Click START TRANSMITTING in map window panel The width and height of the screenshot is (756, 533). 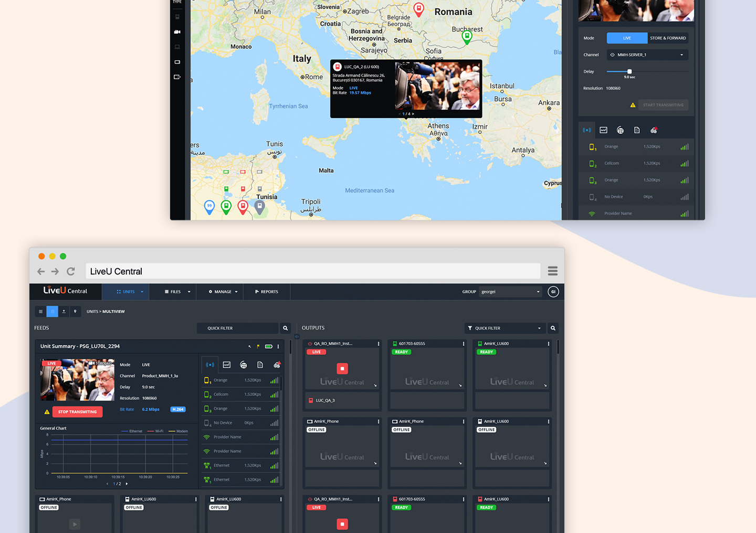pyautogui.click(x=663, y=105)
